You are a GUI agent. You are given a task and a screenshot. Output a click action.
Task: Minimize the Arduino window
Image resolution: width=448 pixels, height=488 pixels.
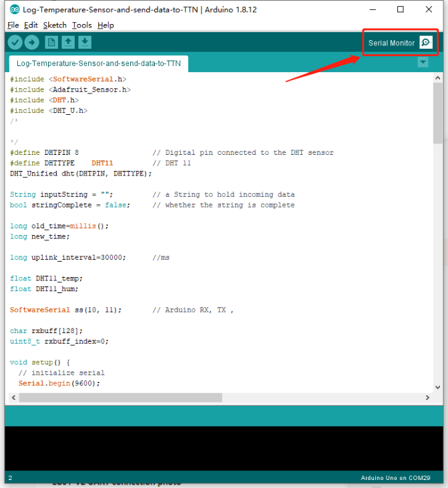pos(373,9)
